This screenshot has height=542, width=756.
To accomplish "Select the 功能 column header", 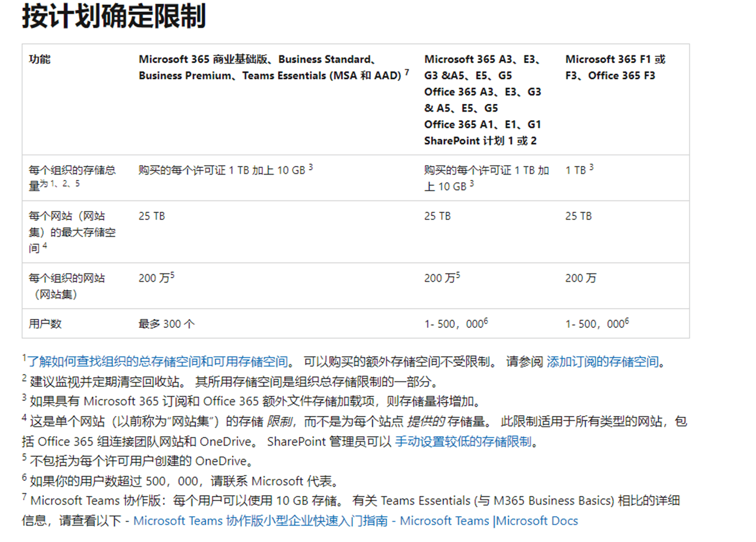I will click(40, 59).
